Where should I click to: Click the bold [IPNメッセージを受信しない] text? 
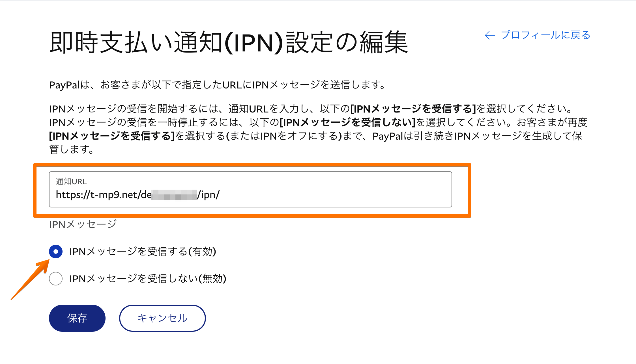click(347, 122)
